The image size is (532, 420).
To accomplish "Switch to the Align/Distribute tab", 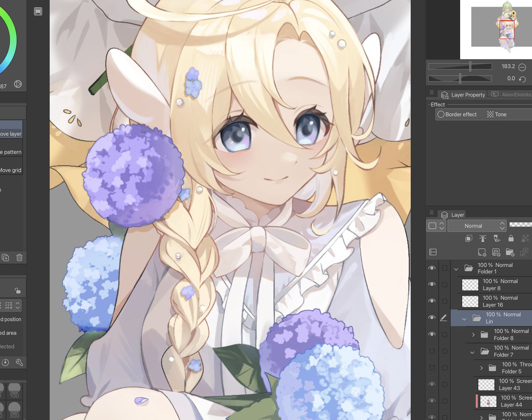I will coord(511,95).
